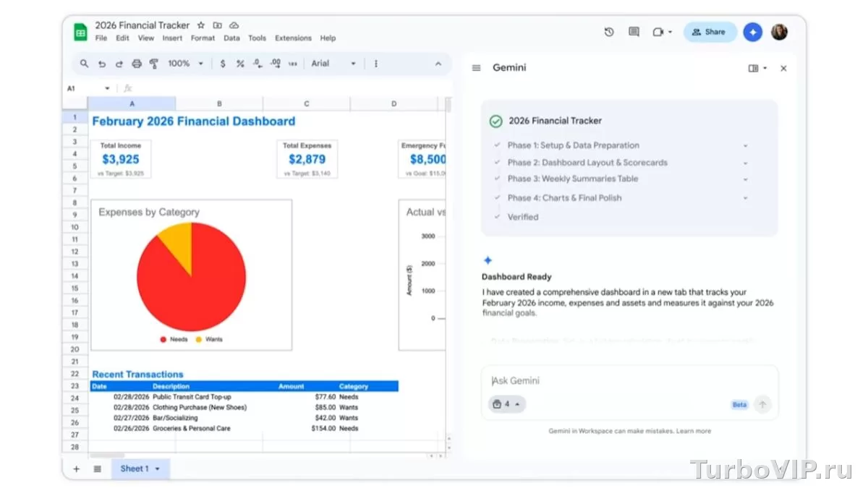Open the Insert menu
Image resolution: width=868 pixels, height=488 pixels.
pos(172,38)
